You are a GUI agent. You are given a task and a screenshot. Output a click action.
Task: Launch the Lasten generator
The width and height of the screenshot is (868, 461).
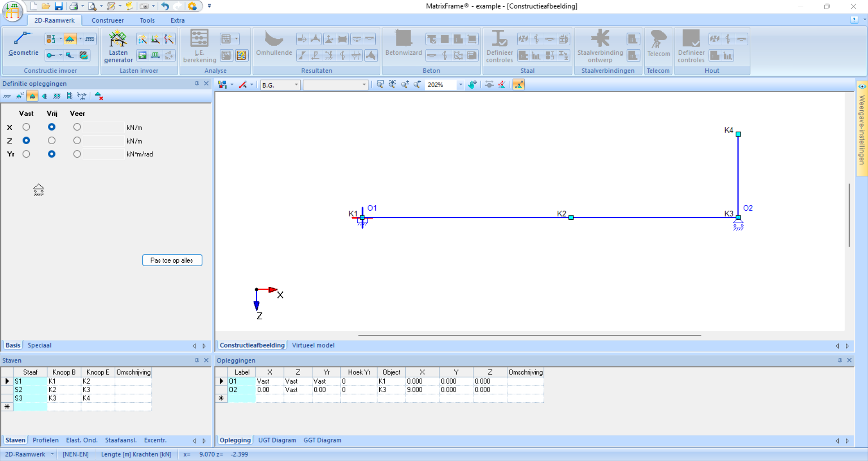click(118, 47)
